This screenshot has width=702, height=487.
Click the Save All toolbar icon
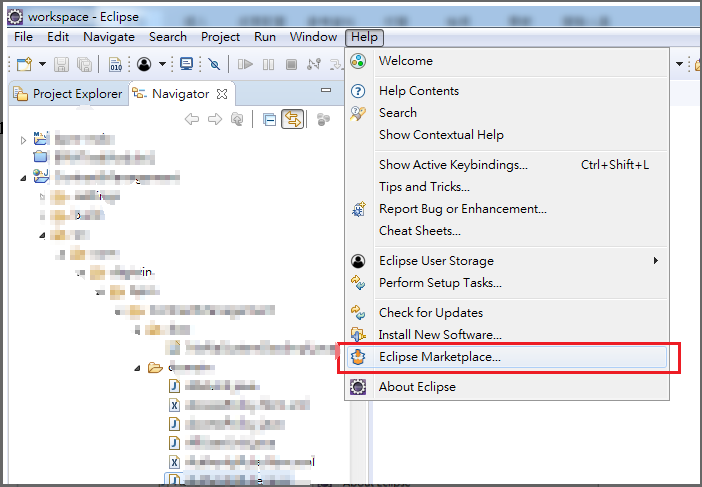coord(84,64)
